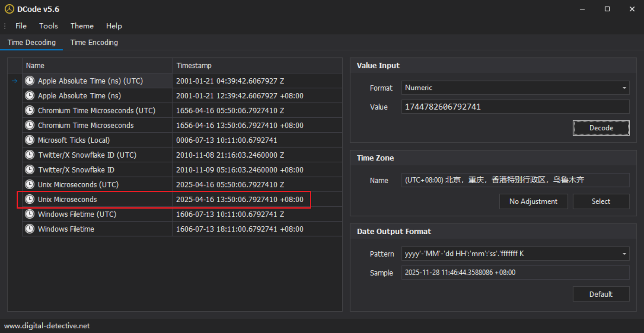The width and height of the screenshot is (644, 333).
Task: Click the clock icon beside Twitter/X Snowflake ID (UTC)
Action: 30,155
